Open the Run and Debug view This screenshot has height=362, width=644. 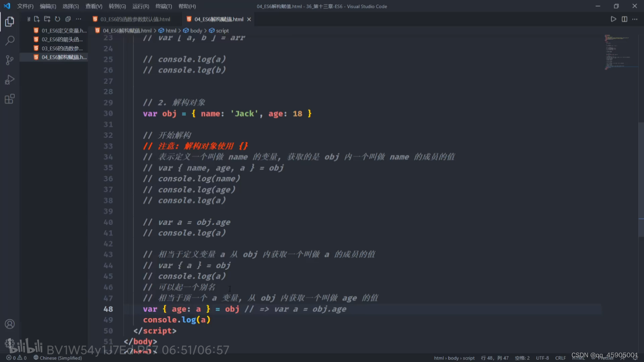point(10,80)
